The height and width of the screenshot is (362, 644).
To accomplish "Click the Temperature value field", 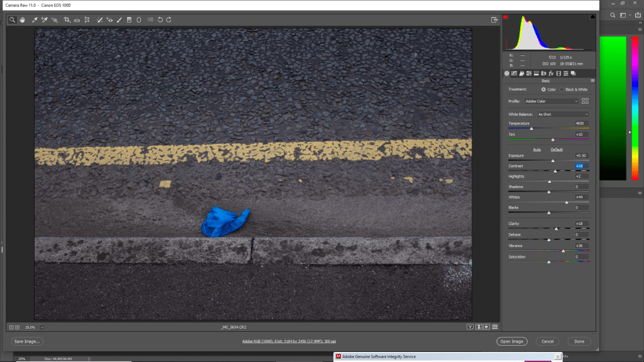I will [581, 124].
